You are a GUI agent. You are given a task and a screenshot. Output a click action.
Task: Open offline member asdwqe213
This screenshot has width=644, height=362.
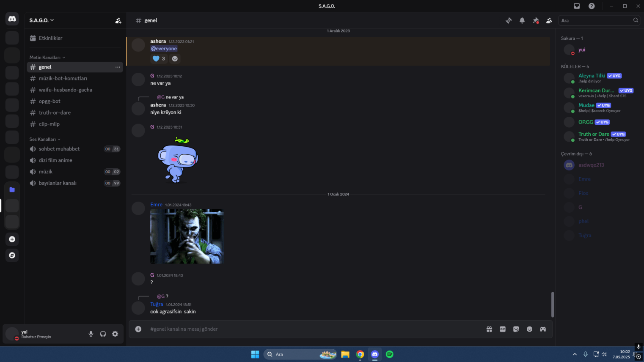coord(599,165)
